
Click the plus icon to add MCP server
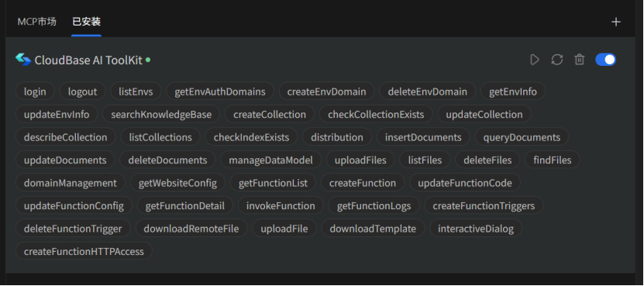(x=615, y=22)
